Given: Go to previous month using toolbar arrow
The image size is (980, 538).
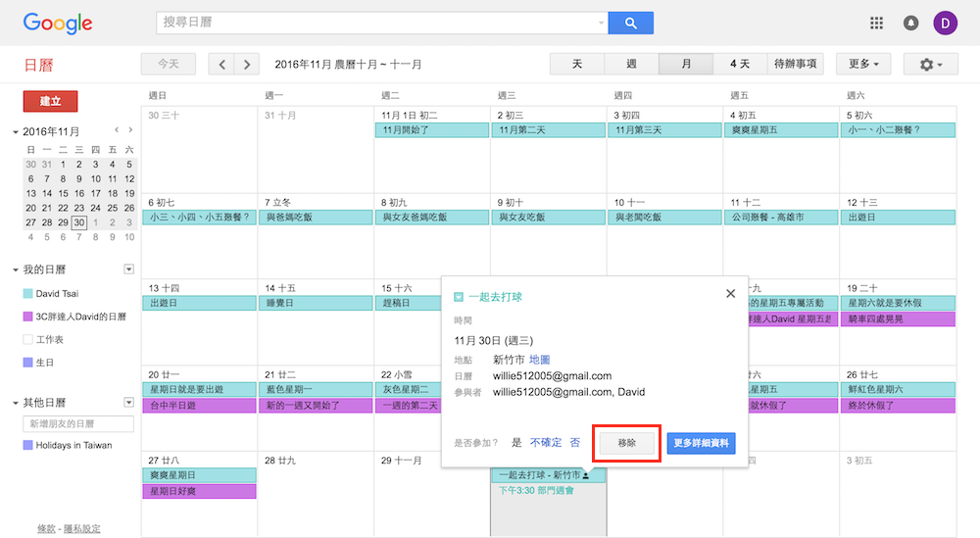Looking at the screenshot, I should click(x=222, y=65).
